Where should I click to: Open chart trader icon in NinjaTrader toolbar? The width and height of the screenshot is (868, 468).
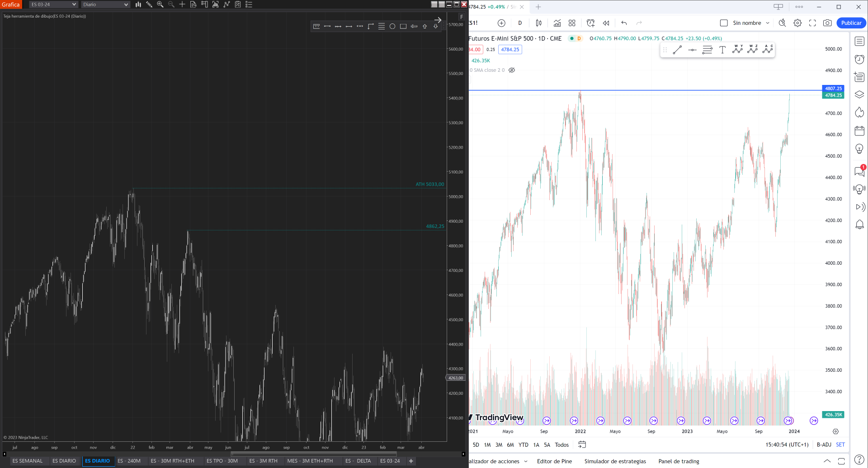click(204, 5)
